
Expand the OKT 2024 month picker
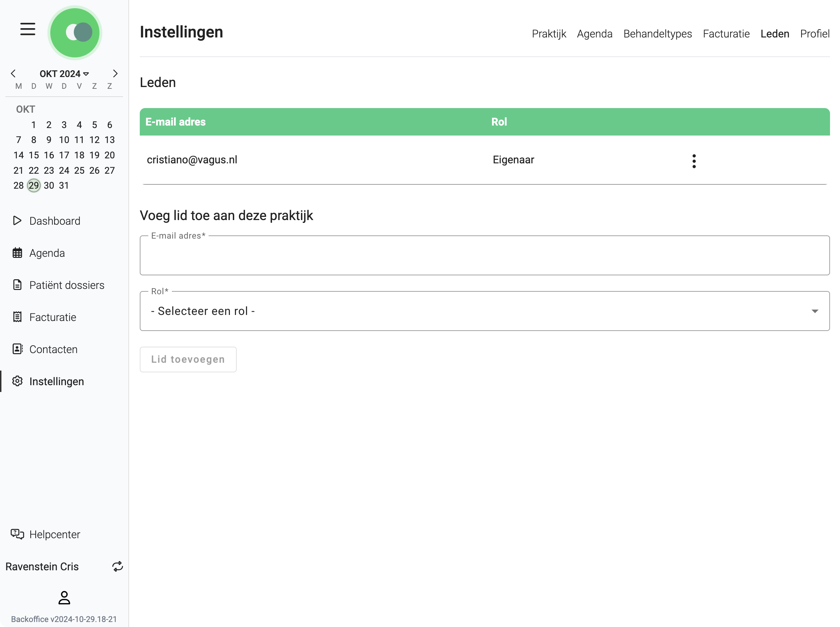coord(64,73)
